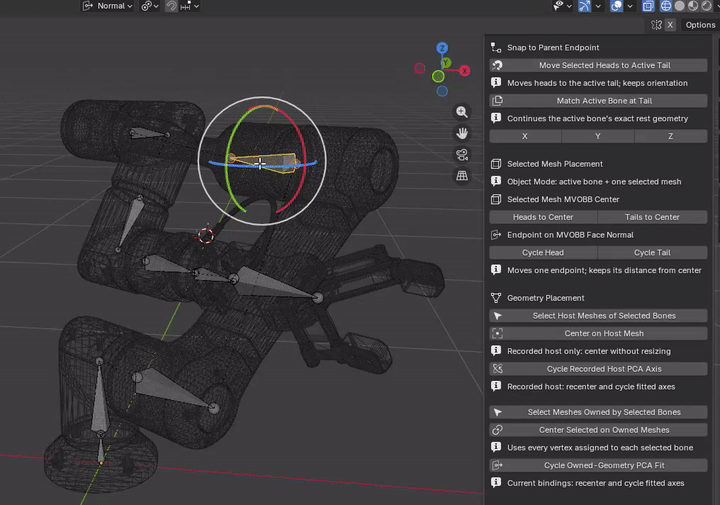Screen dimensions: 720x505
Task: Open the overlays options dropdown arrow
Action: 630,6
